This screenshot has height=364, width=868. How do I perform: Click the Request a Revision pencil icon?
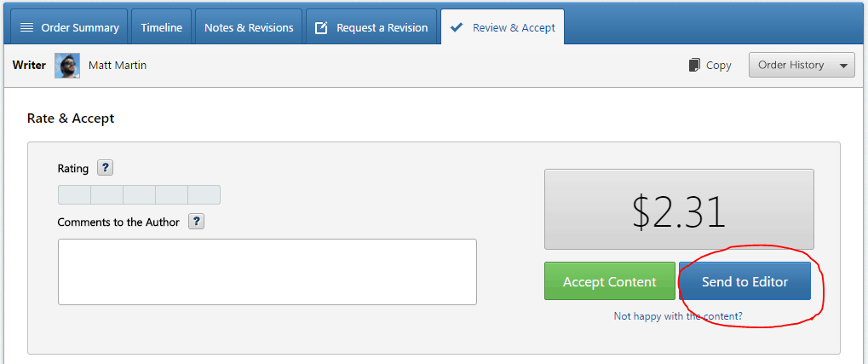[x=321, y=28]
